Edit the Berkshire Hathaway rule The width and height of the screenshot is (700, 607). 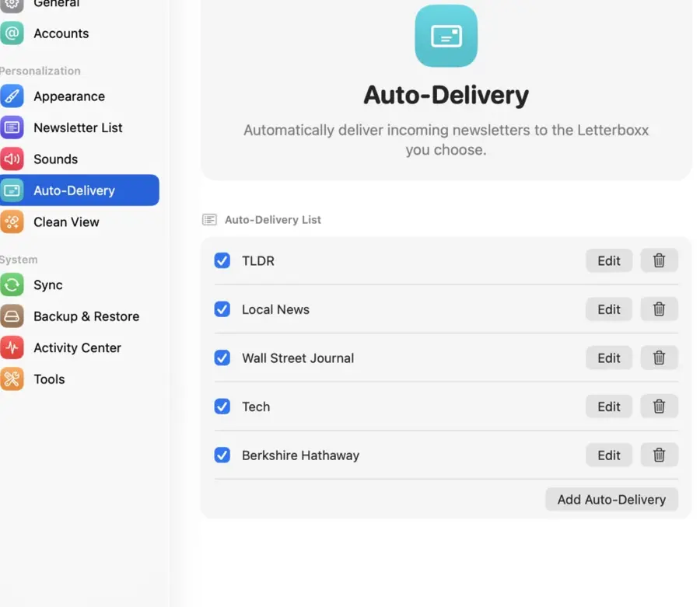pyautogui.click(x=609, y=455)
